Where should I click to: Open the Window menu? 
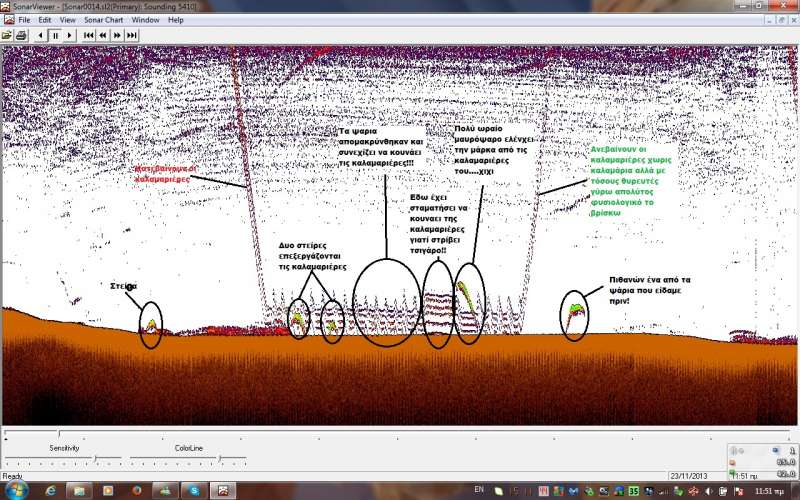[x=145, y=20]
